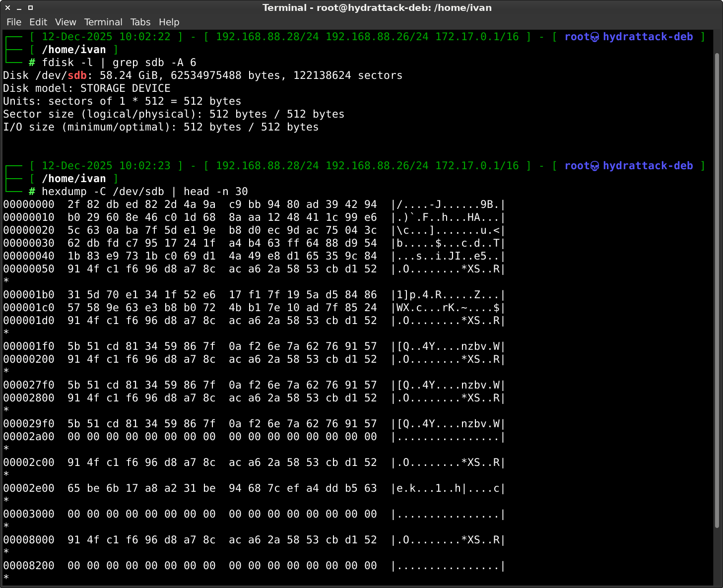Click the text '122138624 sectors'
Image resolution: width=723 pixels, height=588 pixels.
(x=348, y=75)
